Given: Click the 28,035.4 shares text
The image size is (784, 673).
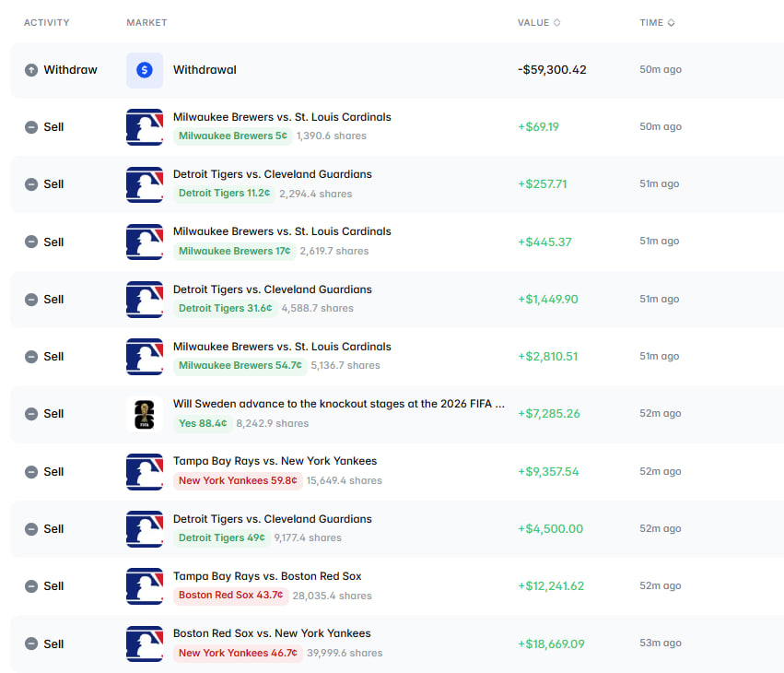Looking at the screenshot, I should tap(332, 596).
